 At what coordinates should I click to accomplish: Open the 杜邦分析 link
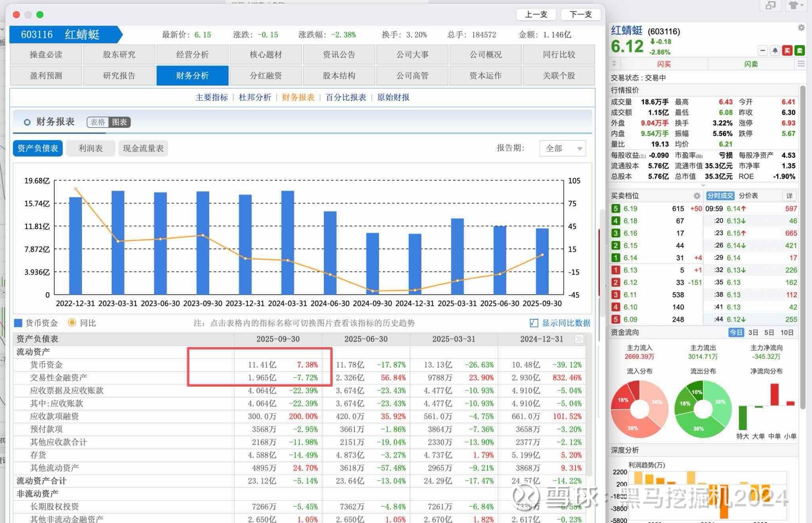coord(255,97)
